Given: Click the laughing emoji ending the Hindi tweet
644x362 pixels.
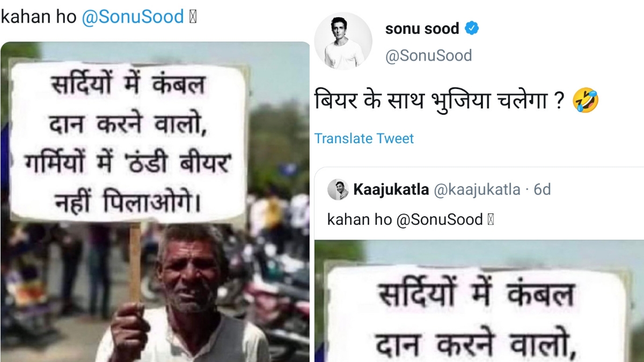Looking at the screenshot, I should 586,101.
